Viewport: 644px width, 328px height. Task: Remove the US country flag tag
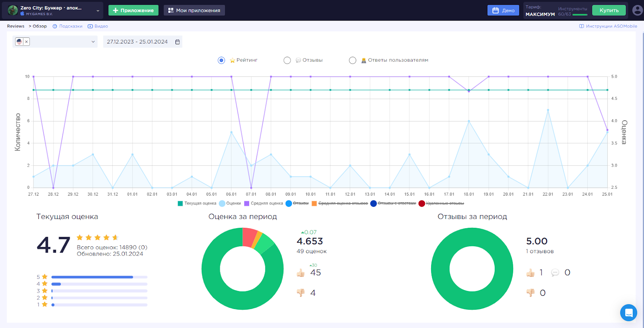[27, 41]
